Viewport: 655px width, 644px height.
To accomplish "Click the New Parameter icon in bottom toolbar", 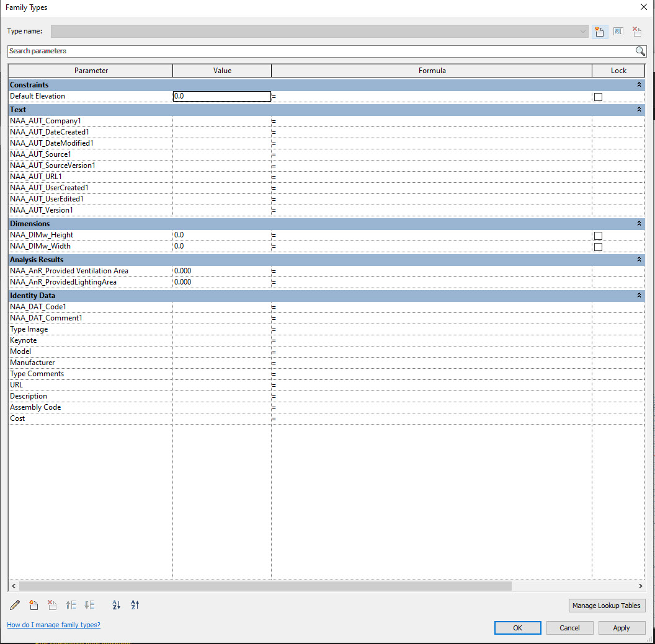I will (33, 605).
